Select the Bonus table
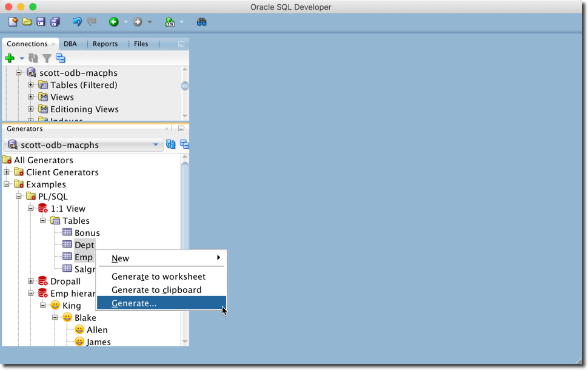The width and height of the screenshot is (588, 370). (x=87, y=233)
